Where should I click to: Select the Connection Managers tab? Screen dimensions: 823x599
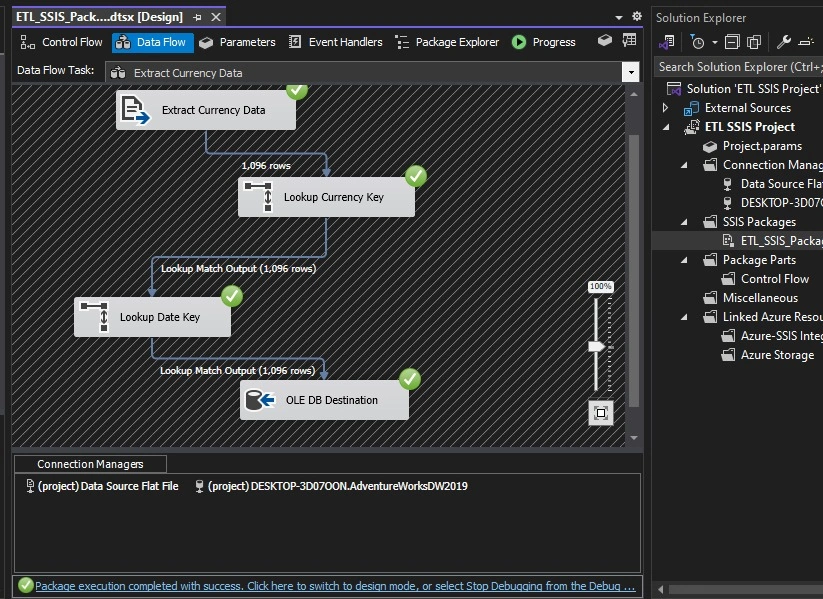[90, 464]
